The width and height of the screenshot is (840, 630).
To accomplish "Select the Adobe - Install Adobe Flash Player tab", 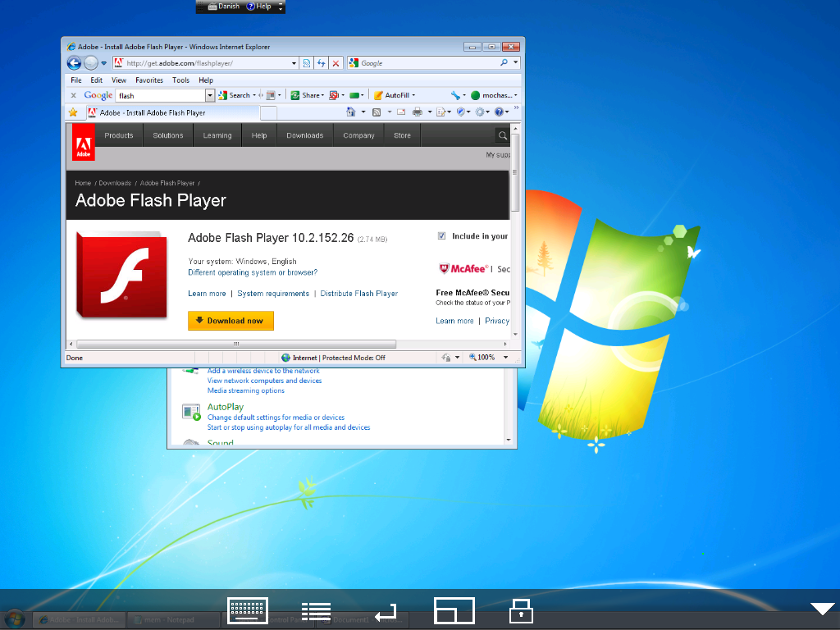I will tap(171, 112).
